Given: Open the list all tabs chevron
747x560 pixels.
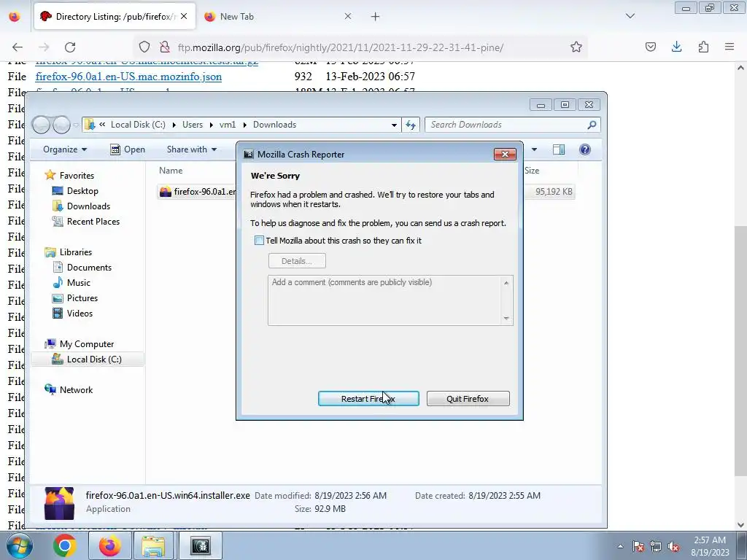Looking at the screenshot, I should 630,16.
